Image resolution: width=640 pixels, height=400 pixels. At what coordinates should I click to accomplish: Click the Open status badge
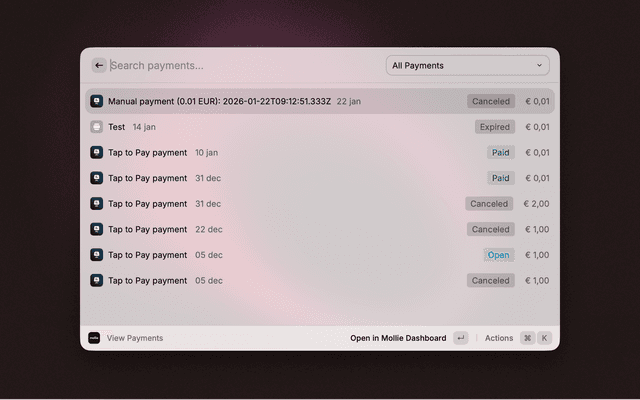(498, 255)
